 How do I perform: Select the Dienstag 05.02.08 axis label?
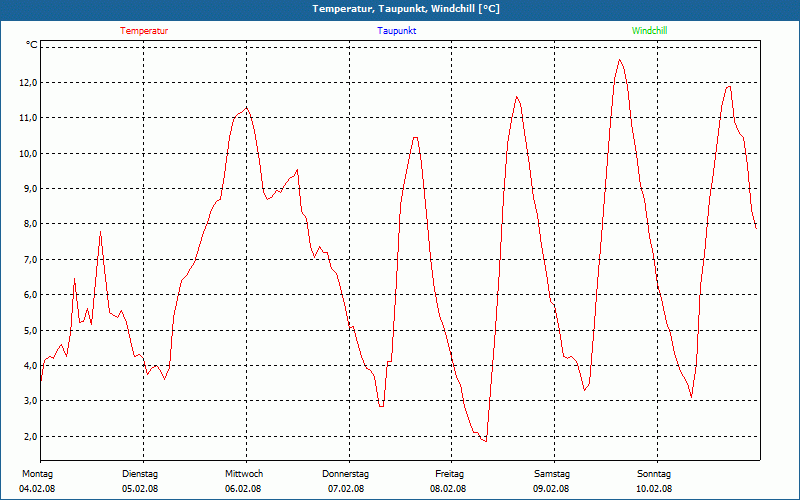tap(140, 481)
